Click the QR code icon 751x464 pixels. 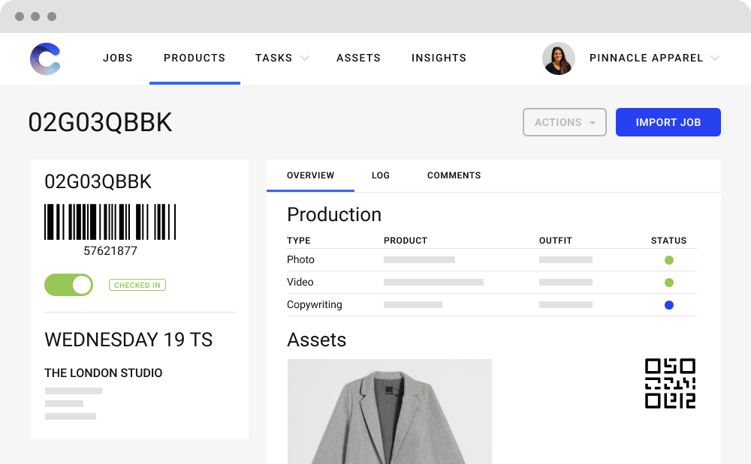coord(670,383)
